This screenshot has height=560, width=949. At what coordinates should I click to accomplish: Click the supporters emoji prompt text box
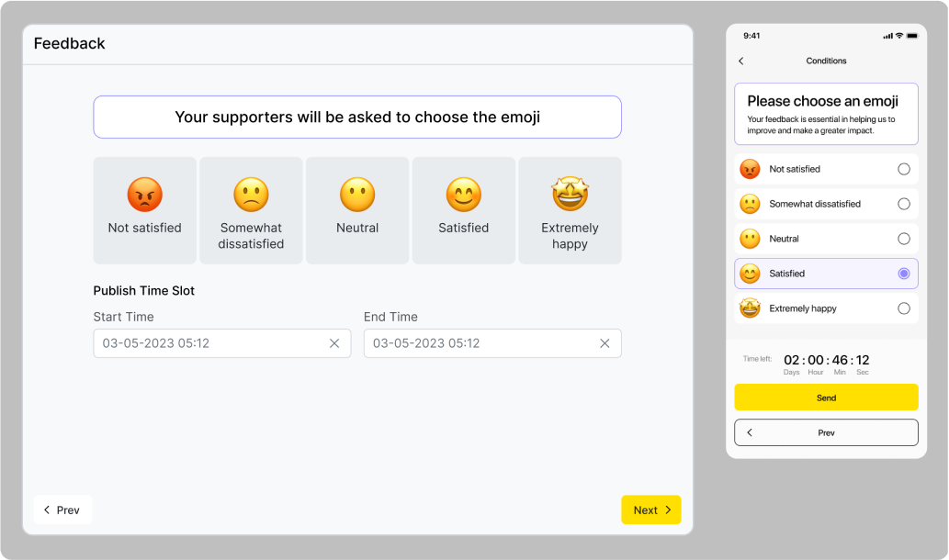tap(357, 118)
